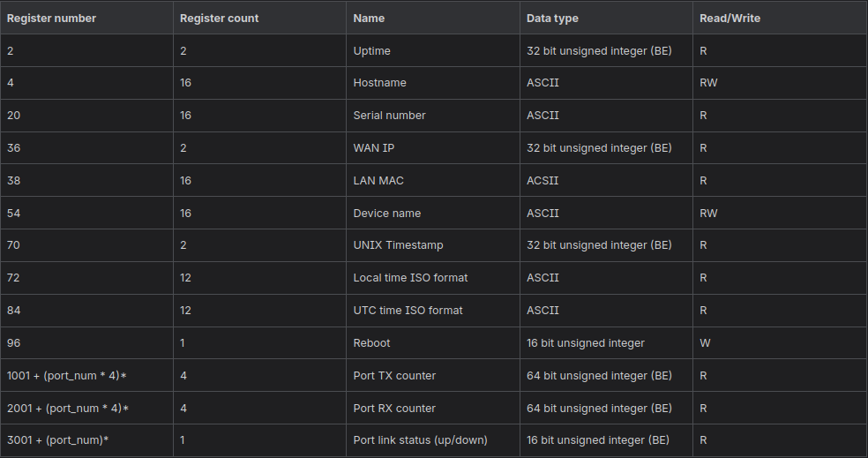
Task: Select the "Data type" column header
Action: [552, 18]
